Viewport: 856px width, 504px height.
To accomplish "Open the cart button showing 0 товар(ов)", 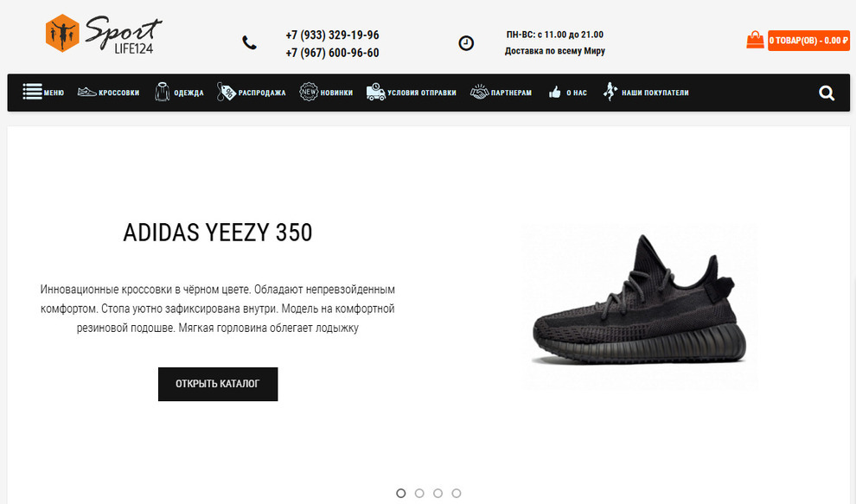I will tap(808, 41).
